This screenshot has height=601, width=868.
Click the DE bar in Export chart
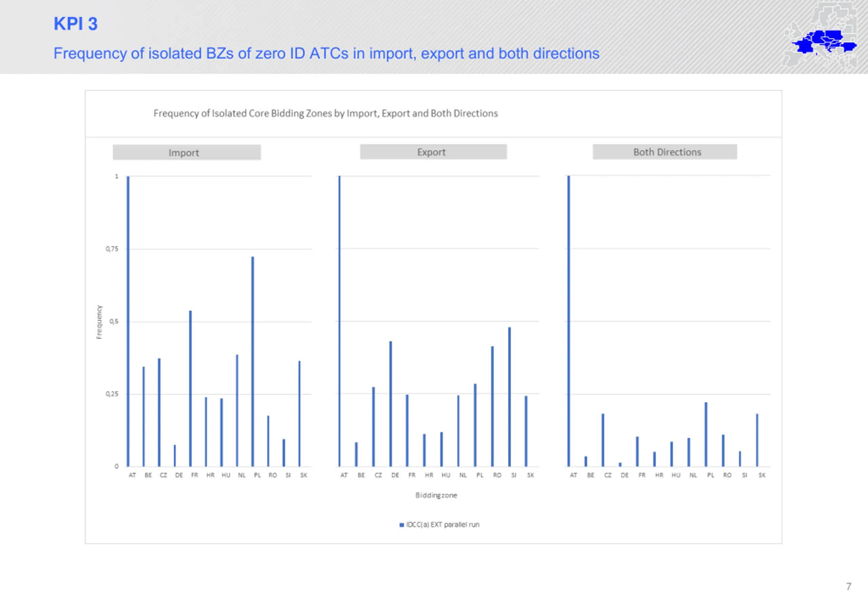(390, 404)
